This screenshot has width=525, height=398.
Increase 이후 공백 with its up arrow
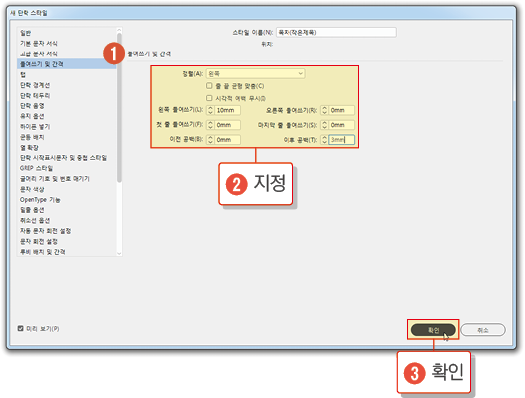[324, 137]
